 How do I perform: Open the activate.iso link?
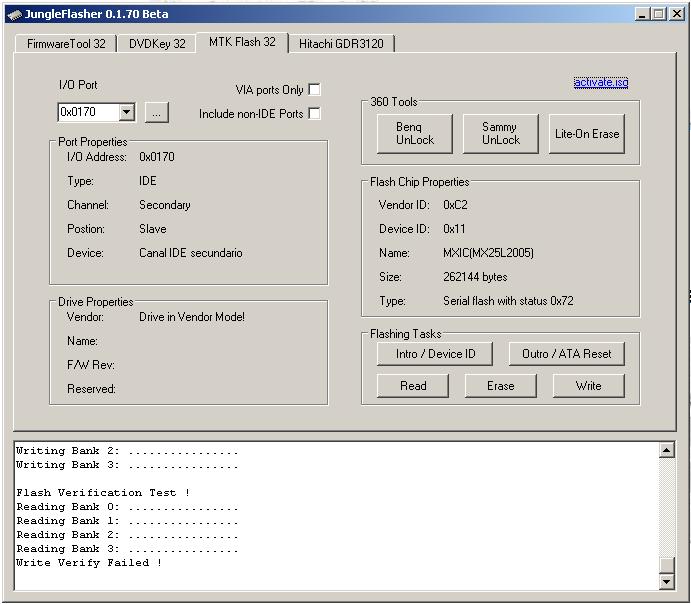pyautogui.click(x=601, y=82)
